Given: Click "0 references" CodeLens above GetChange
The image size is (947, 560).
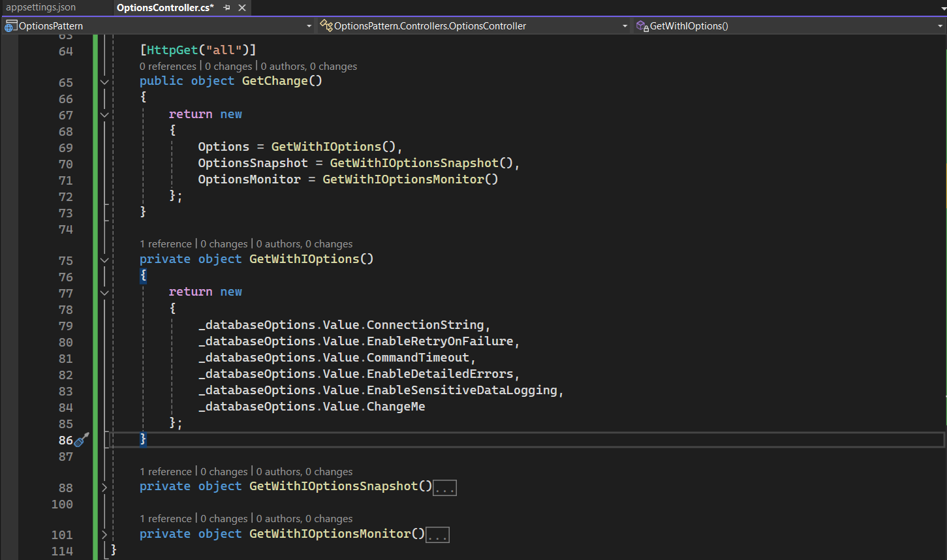Looking at the screenshot, I should pos(168,67).
